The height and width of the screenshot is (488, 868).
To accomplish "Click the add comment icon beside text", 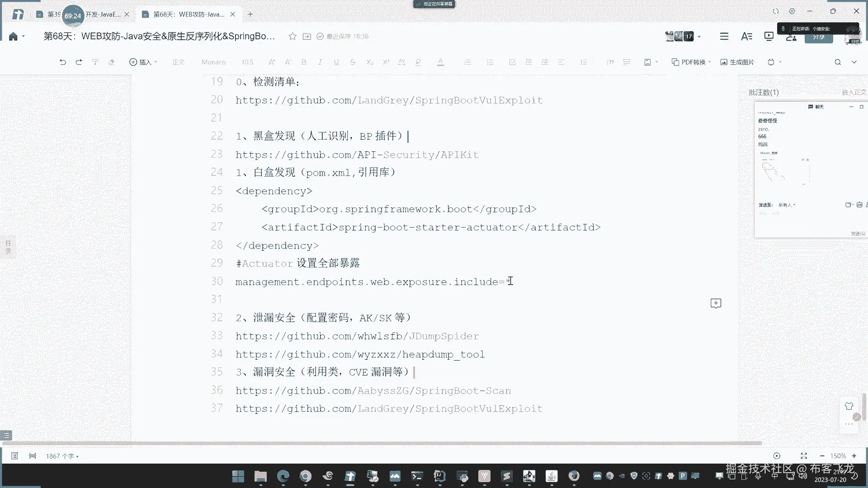I will [716, 303].
